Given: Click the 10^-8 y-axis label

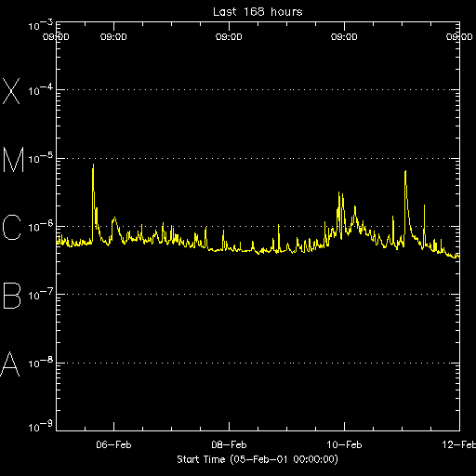Looking at the screenshot, I should [x=41, y=363].
